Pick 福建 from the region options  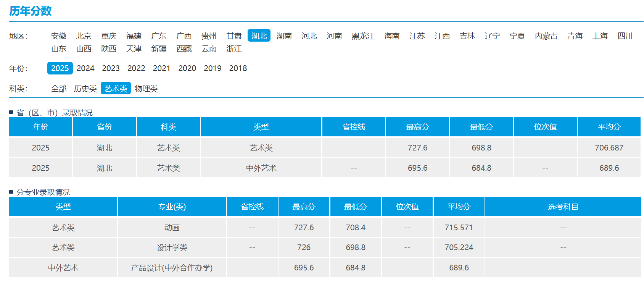tap(134, 36)
